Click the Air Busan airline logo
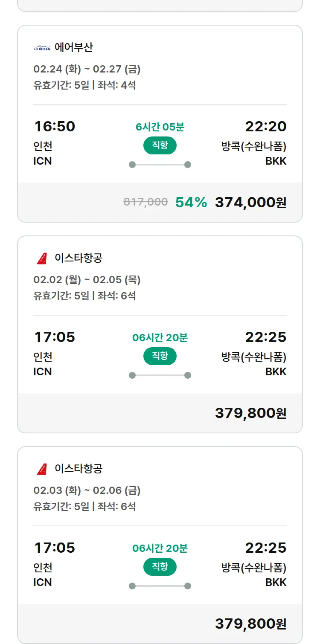This screenshot has width=320, height=644. click(x=42, y=48)
